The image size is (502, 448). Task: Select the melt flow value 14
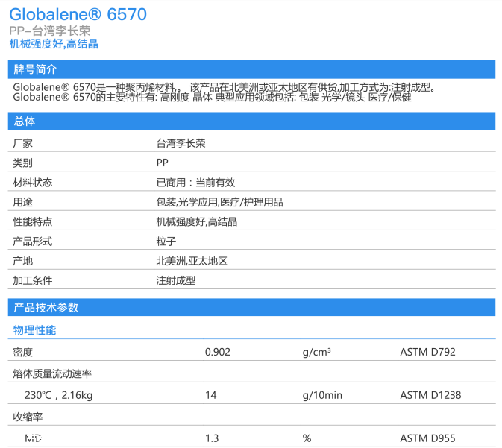click(211, 395)
